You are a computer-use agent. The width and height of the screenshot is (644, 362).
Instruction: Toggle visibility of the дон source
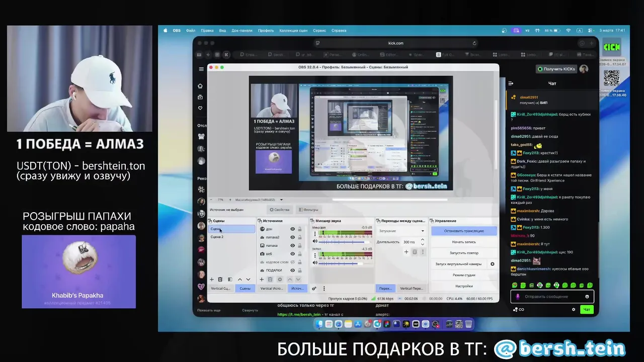tap(292, 229)
